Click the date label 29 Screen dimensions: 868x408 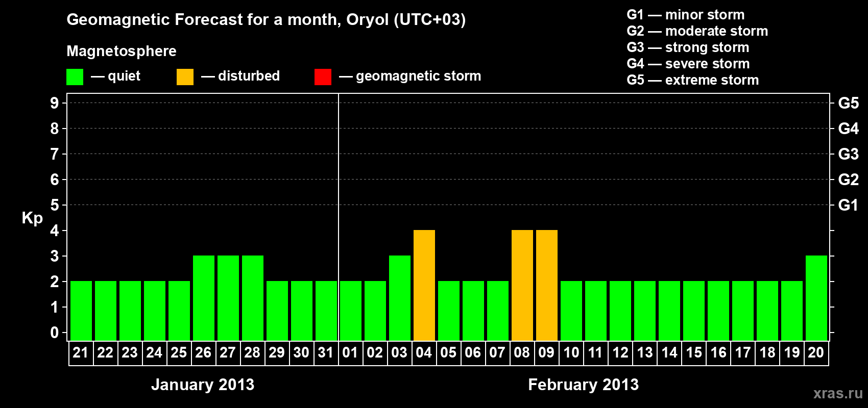277,352
